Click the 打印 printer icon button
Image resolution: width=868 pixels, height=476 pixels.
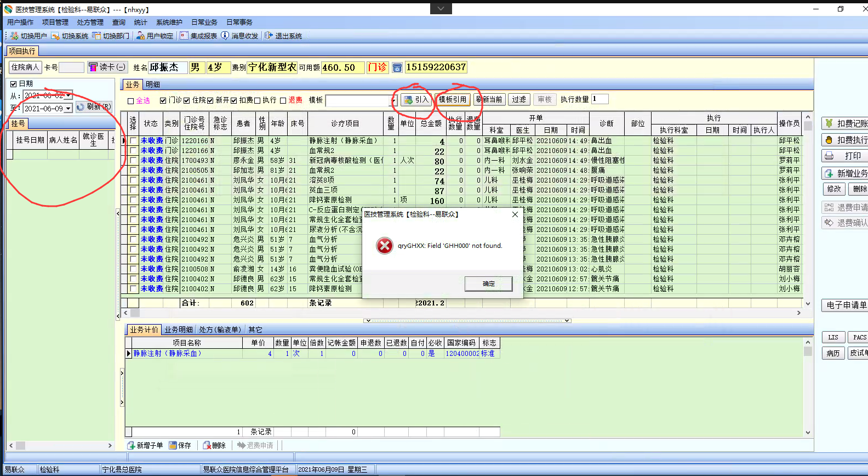click(x=829, y=156)
